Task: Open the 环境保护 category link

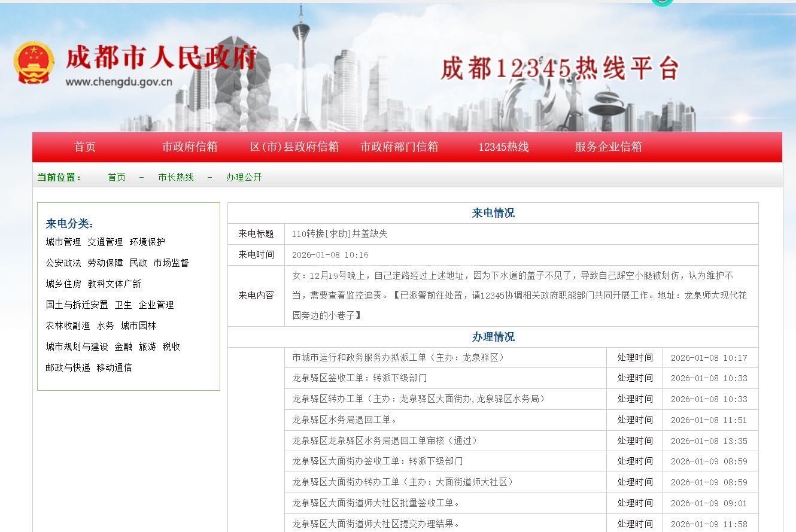Action: coord(147,242)
